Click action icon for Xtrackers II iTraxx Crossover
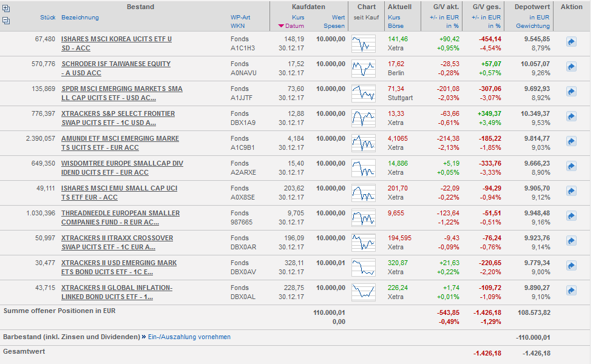This screenshot has width=593, height=364. pos(571,241)
